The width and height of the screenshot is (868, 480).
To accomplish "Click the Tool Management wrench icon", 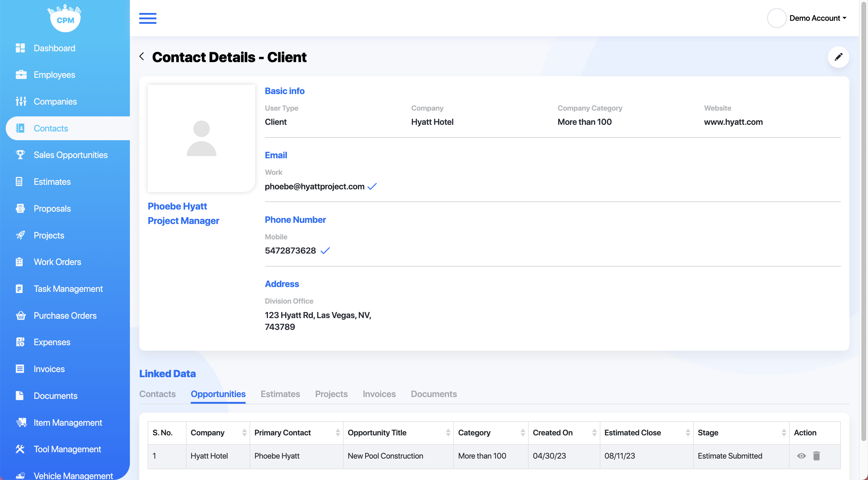I will 20,449.
